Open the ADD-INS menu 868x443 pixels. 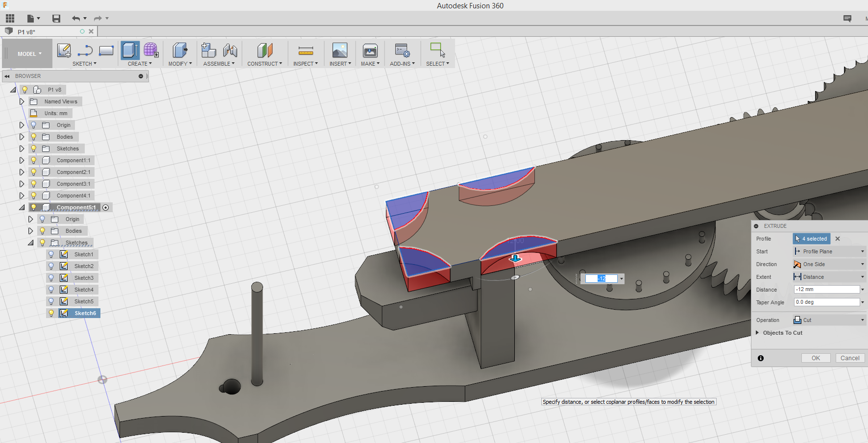(x=402, y=64)
